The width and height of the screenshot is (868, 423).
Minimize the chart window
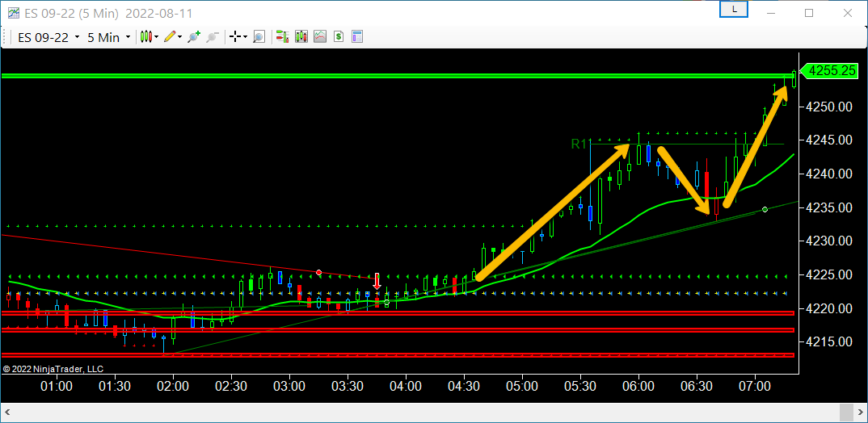tap(771, 12)
